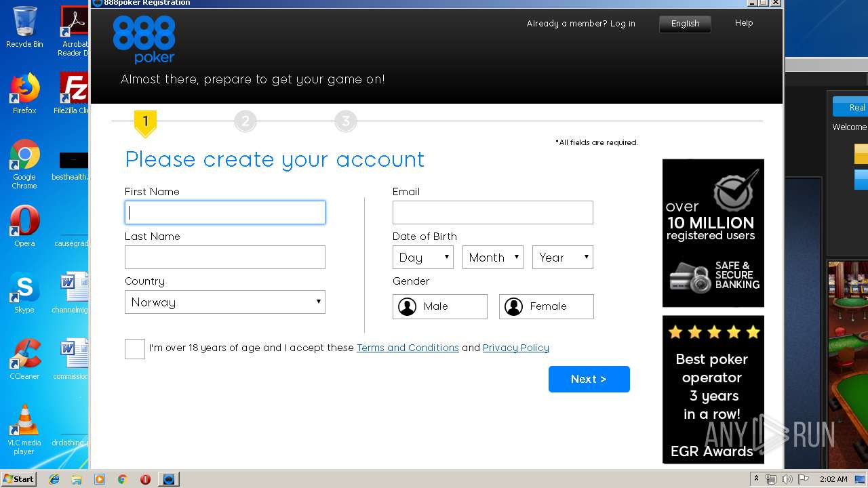This screenshot has height=488, width=868.
Task: Click the network icon in system tray
Action: 771,479
